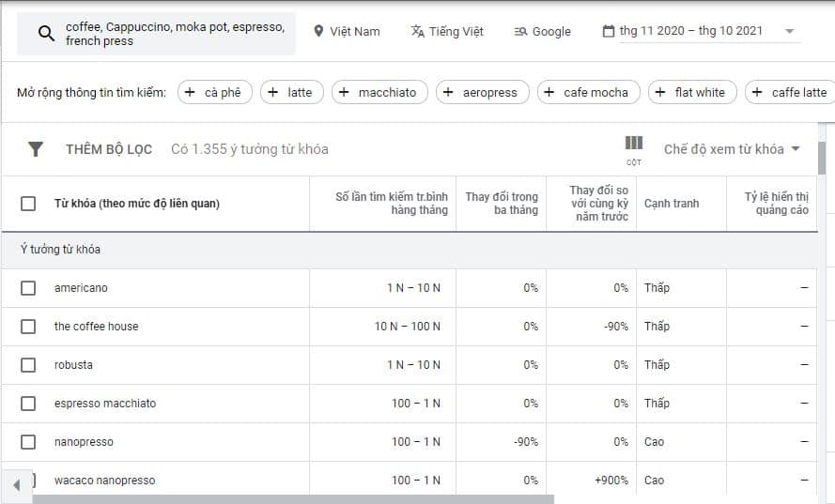Add the cà phê suggestion label
835x504 pixels.
(x=214, y=92)
